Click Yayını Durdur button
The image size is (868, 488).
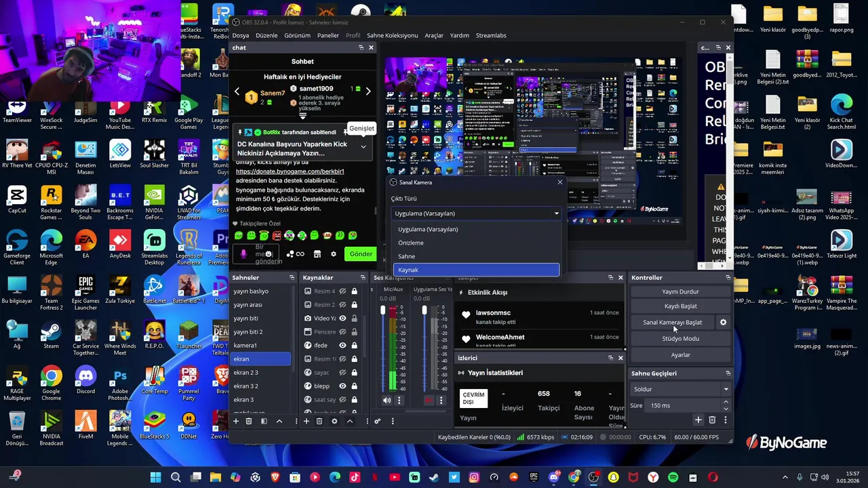tap(681, 291)
